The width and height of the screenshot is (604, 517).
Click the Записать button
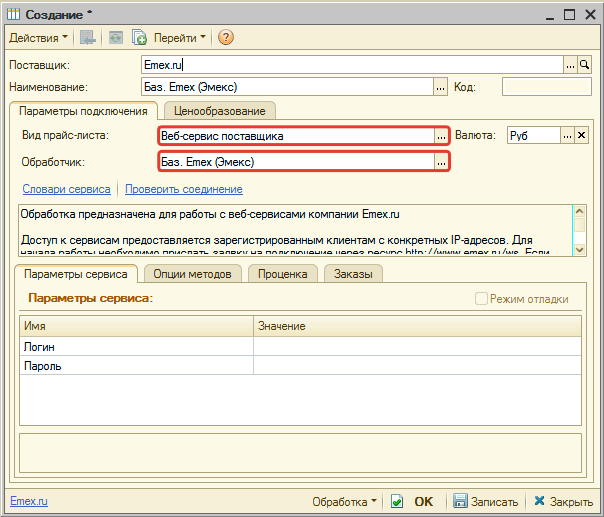485,502
